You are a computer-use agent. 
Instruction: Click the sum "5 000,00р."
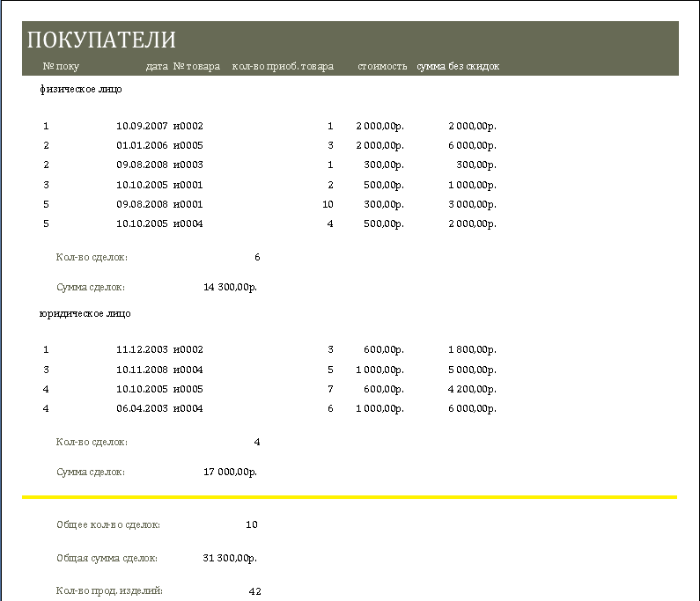point(472,370)
